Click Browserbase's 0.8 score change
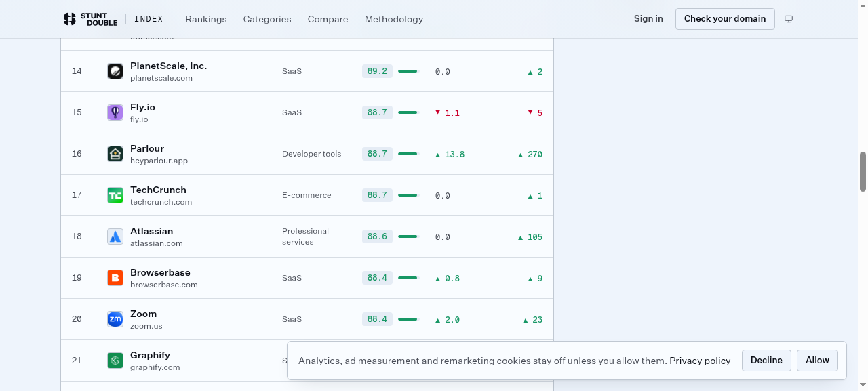The height and width of the screenshot is (391, 868). pyautogui.click(x=448, y=279)
